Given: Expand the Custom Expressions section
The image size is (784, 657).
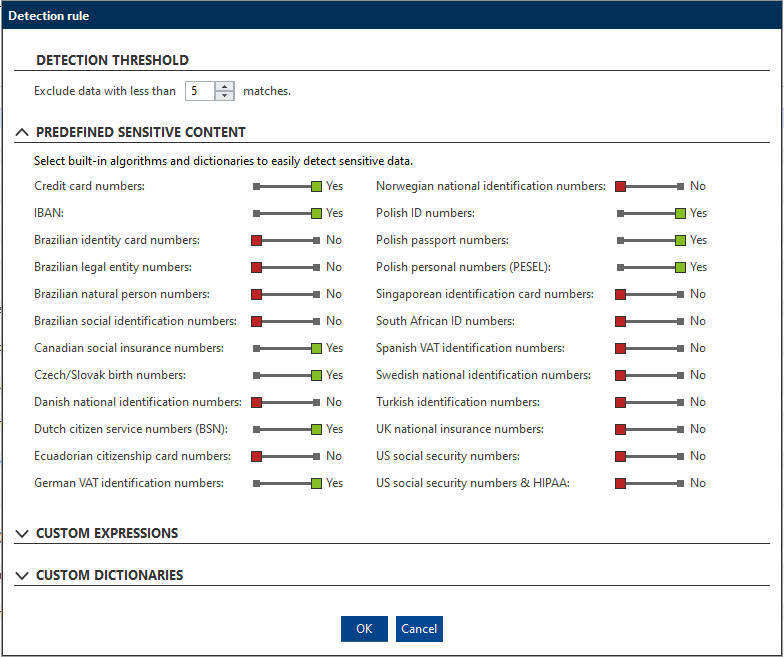Looking at the screenshot, I should pos(22,534).
